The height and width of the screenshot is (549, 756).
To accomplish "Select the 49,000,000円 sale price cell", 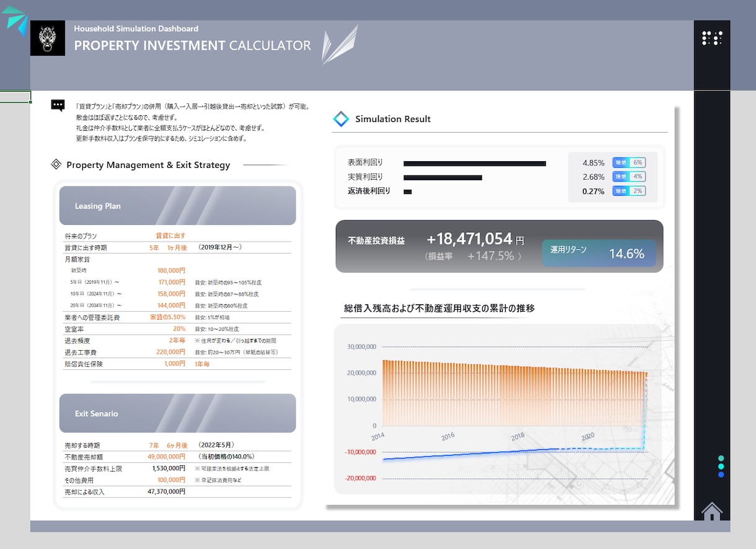I will coord(168,457).
